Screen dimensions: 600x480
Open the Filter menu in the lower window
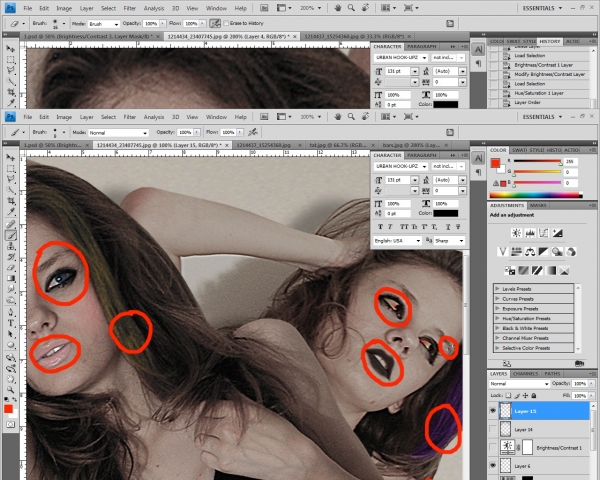[x=130, y=117]
